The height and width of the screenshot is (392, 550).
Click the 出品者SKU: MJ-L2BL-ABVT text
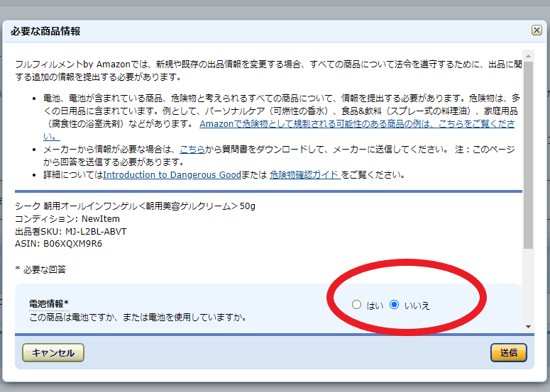click(71, 231)
